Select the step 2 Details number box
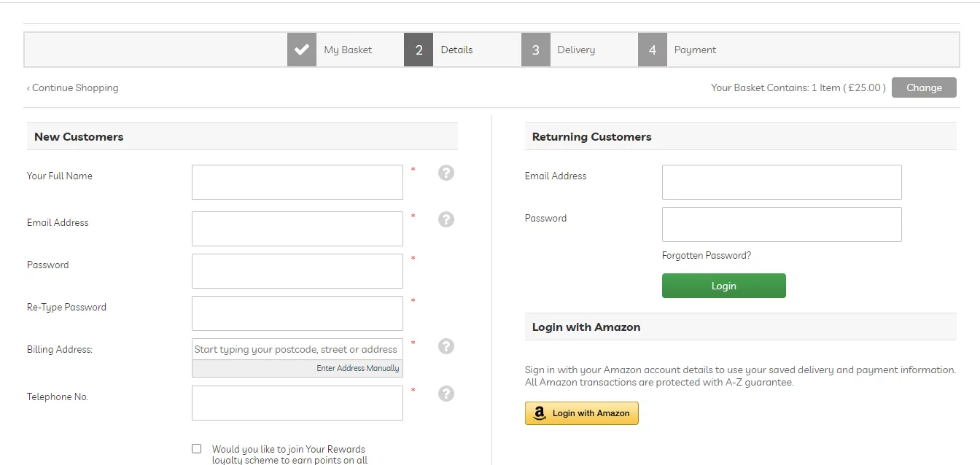 tap(419, 50)
